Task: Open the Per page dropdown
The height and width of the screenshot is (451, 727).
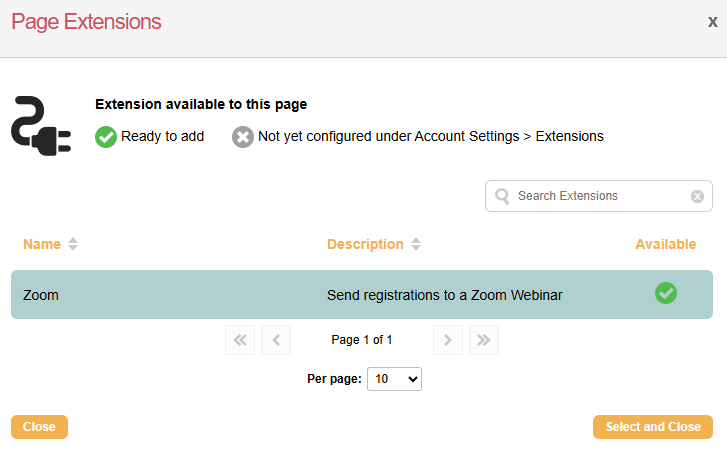Action: click(x=394, y=379)
